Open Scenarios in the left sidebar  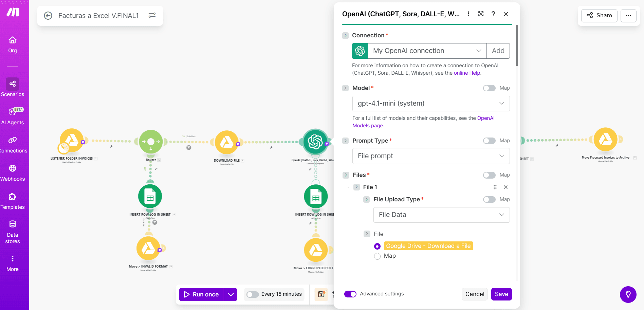coord(13,88)
